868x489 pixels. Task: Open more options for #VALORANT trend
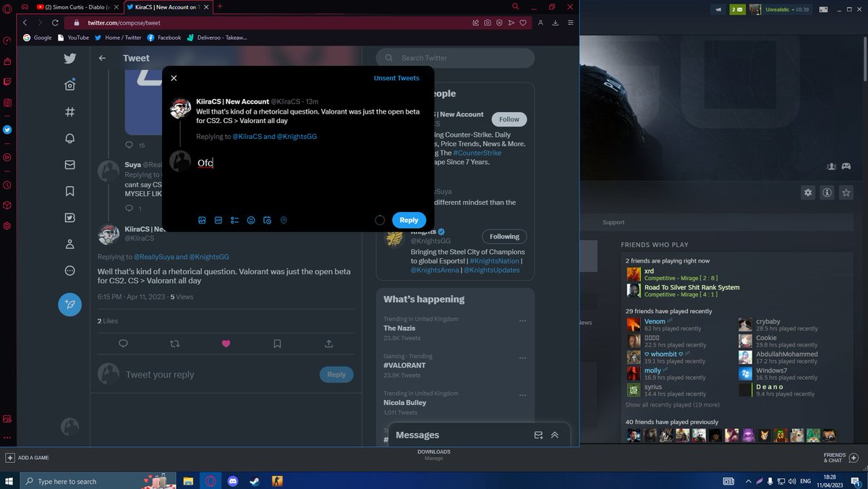pyautogui.click(x=522, y=357)
